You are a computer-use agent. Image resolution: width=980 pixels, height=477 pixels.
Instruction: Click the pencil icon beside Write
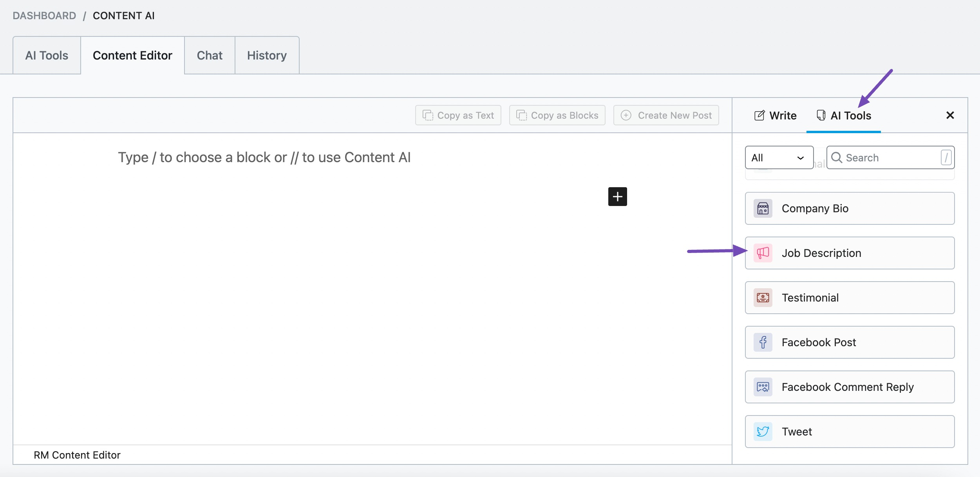click(x=759, y=116)
